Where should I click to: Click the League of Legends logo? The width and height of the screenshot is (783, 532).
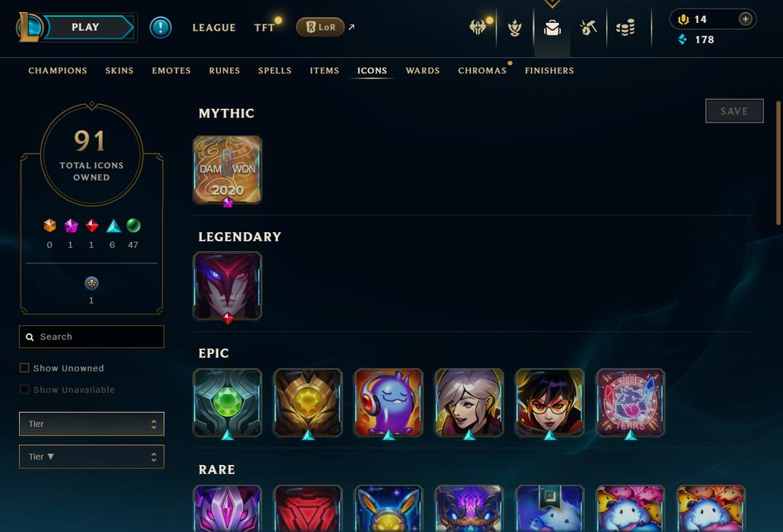(x=28, y=27)
